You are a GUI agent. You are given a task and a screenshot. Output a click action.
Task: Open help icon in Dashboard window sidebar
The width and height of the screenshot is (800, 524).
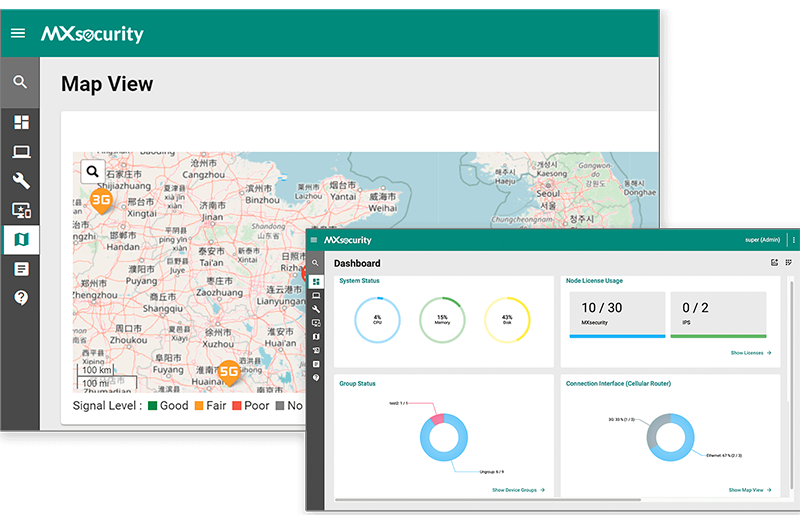316,378
